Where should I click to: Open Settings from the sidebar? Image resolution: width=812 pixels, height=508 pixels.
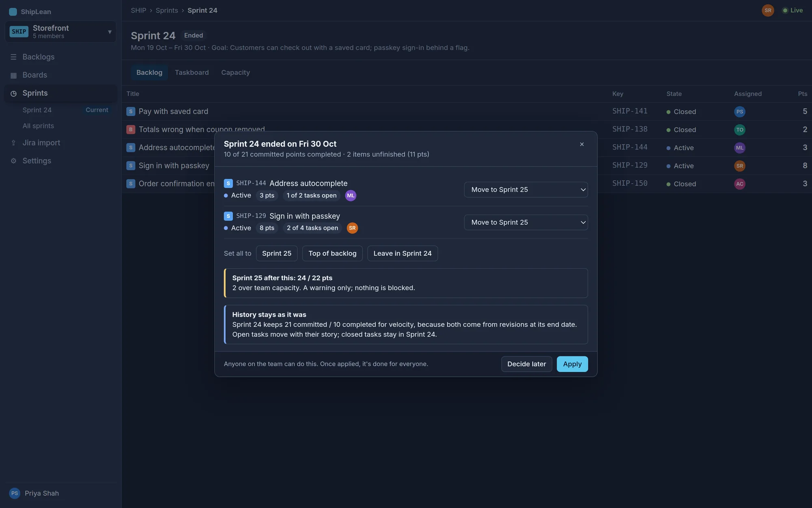click(60, 161)
